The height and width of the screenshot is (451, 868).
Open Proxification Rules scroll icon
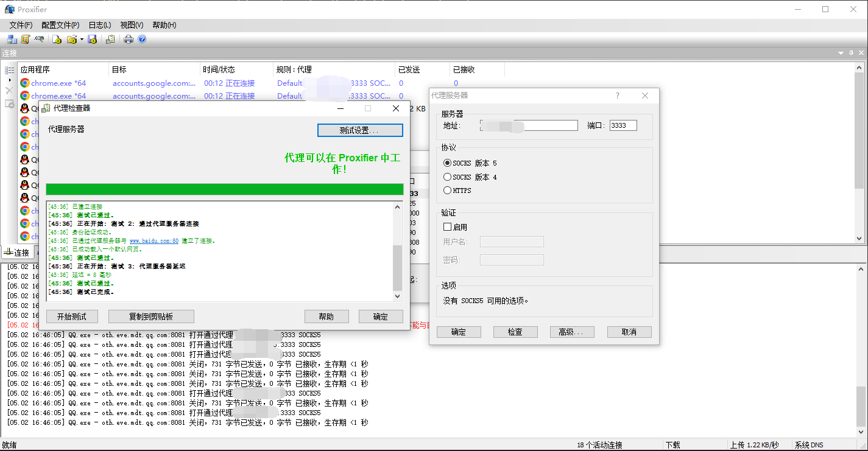[x=25, y=39]
